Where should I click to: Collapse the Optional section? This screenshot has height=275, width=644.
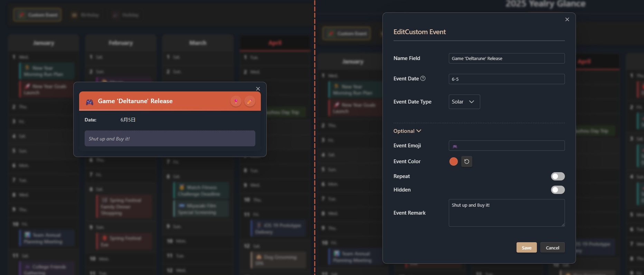coord(407,131)
